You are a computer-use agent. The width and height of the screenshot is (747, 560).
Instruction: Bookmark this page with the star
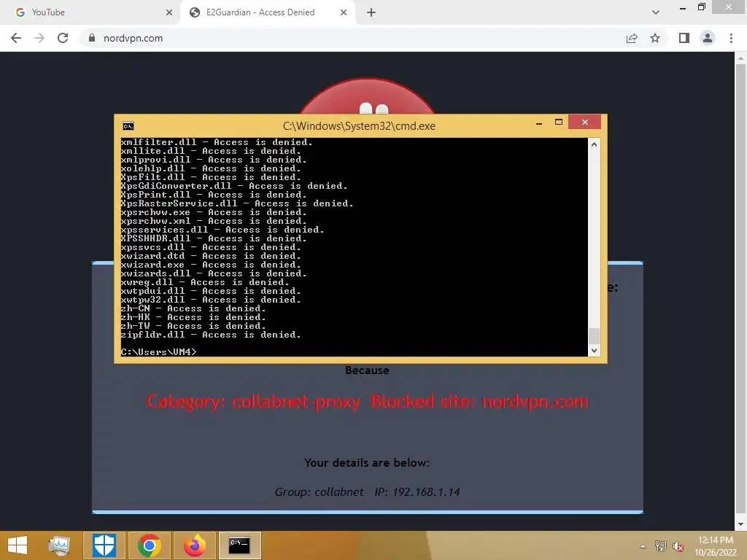655,38
